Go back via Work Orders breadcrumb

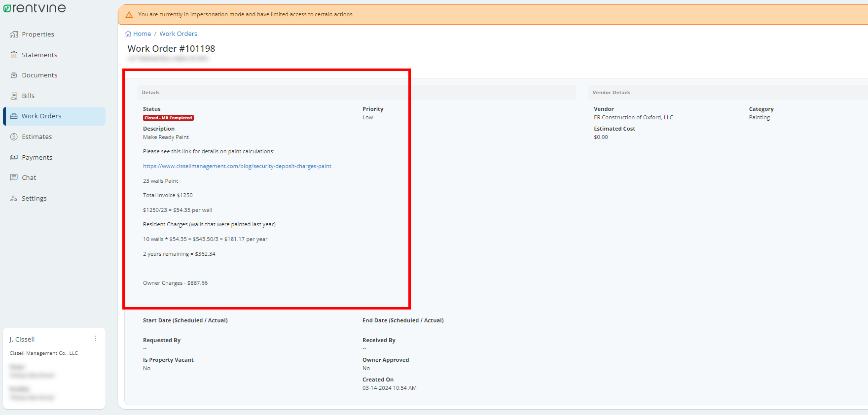[178, 34]
